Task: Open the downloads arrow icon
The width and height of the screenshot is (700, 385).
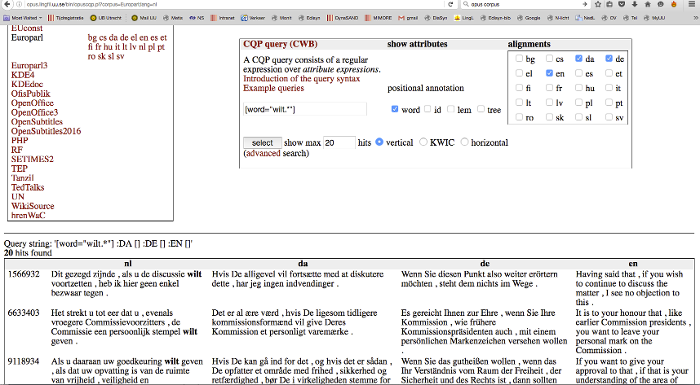Action: [x=634, y=4]
